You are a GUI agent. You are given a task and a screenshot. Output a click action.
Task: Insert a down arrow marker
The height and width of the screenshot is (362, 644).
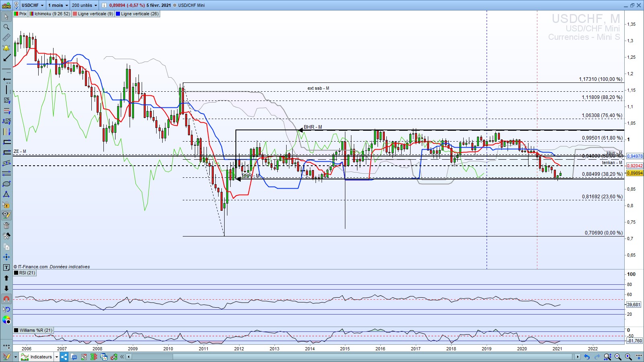coord(6,288)
